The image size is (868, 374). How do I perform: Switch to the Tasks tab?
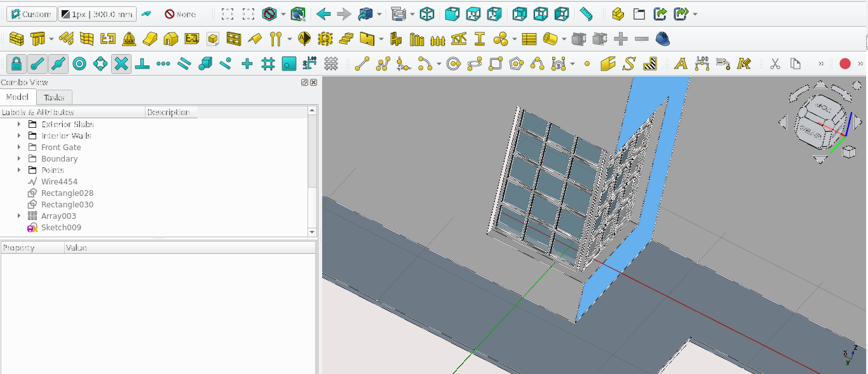click(x=54, y=97)
